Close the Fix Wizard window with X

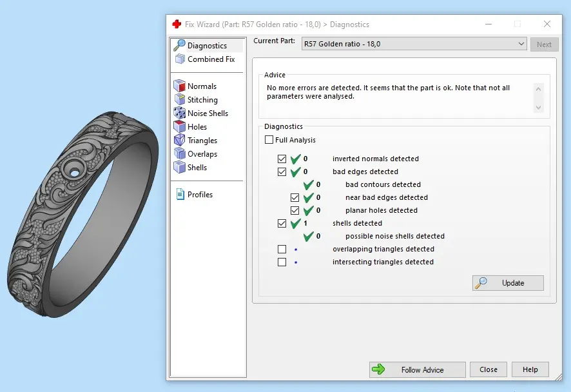(547, 24)
